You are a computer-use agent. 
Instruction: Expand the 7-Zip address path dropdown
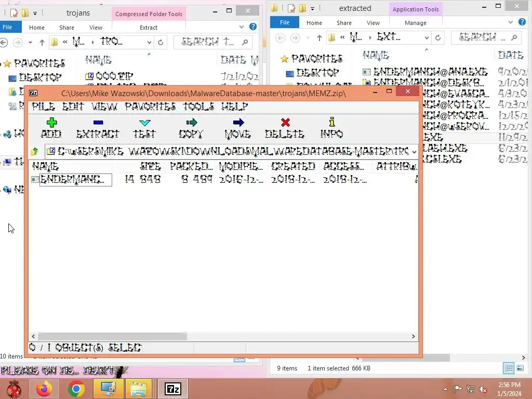414,152
